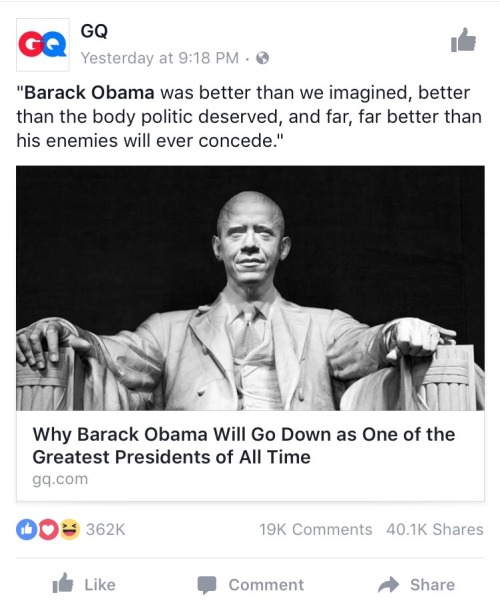500x611 pixels.
Task: Click the thumbs-up icon beside Like
Action: [x=63, y=583]
